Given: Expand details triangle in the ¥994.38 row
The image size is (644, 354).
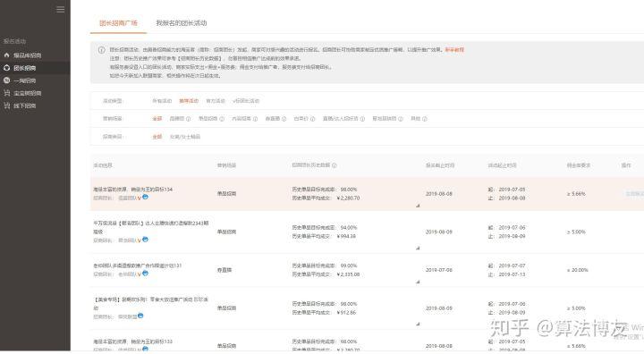Looking at the screenshot, I should point(418,248).
